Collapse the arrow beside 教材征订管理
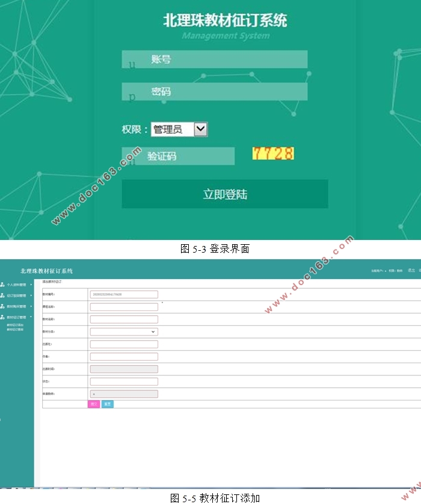 pyautogui.click(x=31, y=317)
